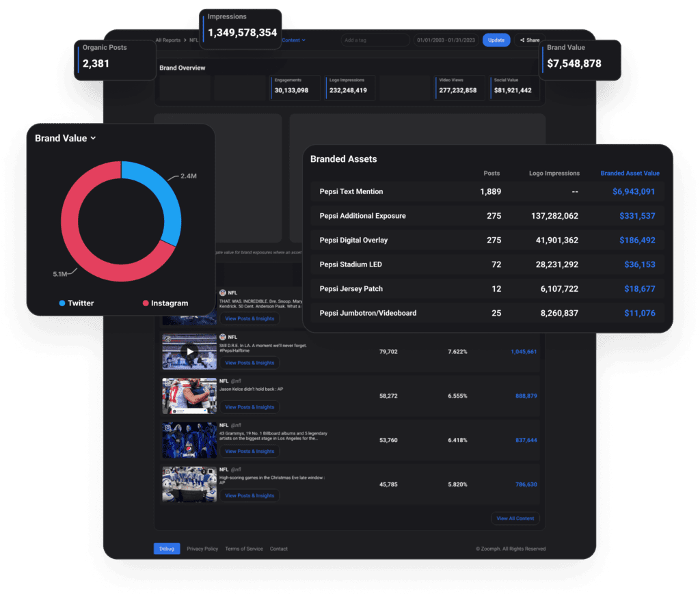This screenshot has width=700, height=604.
Task: Click the 6.555% rate in Jason Kelce row
Action: pyautogui.click(x=457, y=396)
